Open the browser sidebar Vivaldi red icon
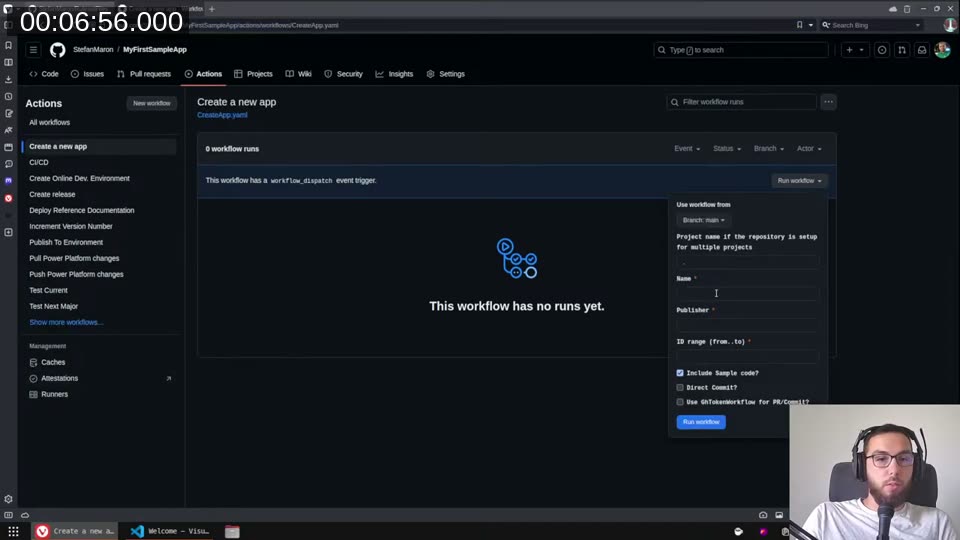This screenshot has height=540, width=960. point(9,198)
